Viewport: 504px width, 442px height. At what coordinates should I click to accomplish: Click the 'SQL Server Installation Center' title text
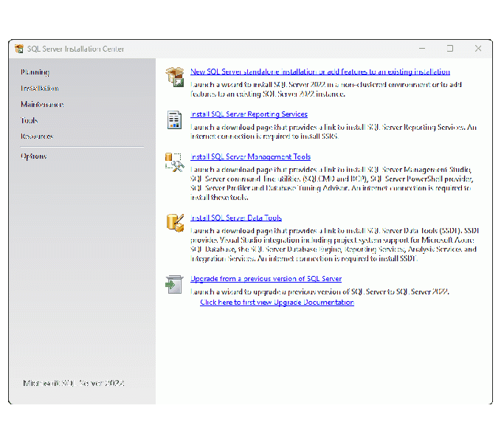pos(75,49)
